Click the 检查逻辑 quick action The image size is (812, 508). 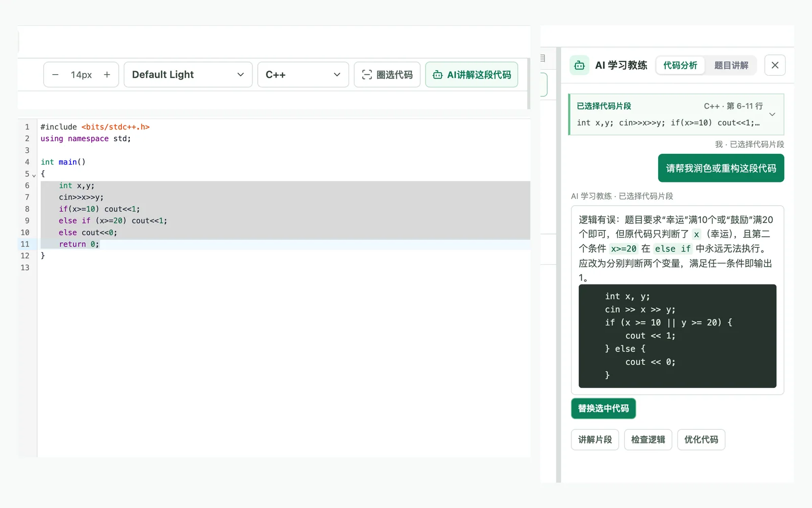(x=648, y=439)
